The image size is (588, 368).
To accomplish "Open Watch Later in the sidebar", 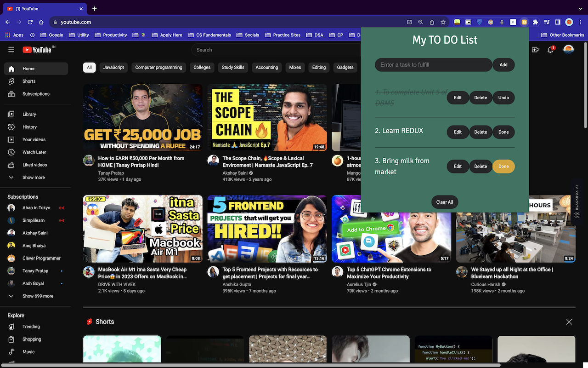I will 36,152.
